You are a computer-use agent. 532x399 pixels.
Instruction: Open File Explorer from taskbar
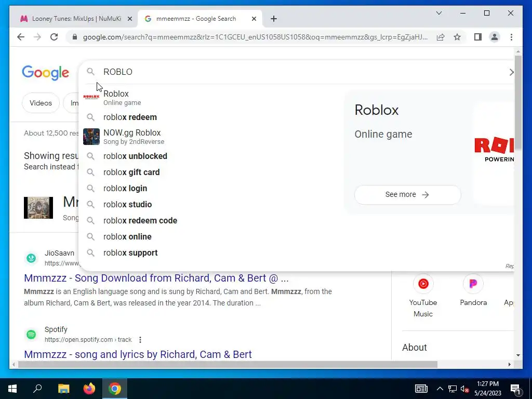[63, 389]
